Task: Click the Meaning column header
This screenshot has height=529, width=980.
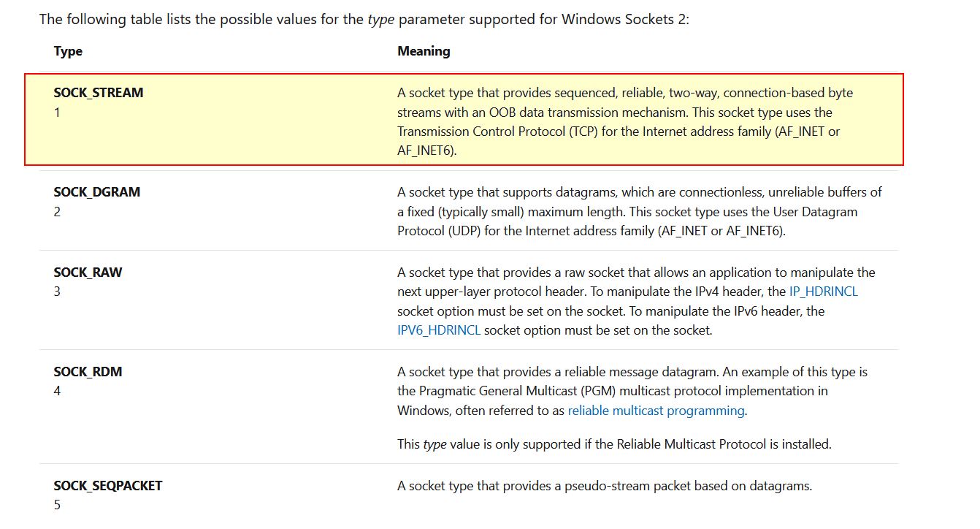Action: tap(424, 51)
